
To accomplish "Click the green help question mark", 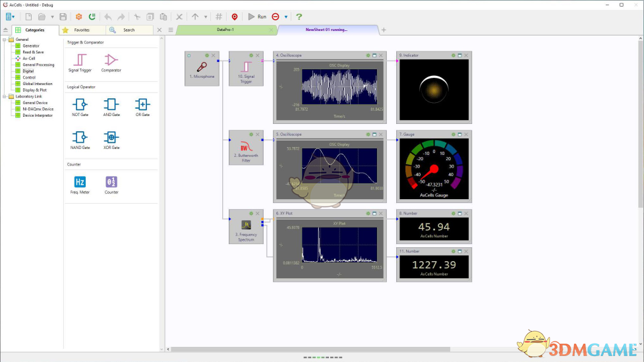I will (299, 16).
